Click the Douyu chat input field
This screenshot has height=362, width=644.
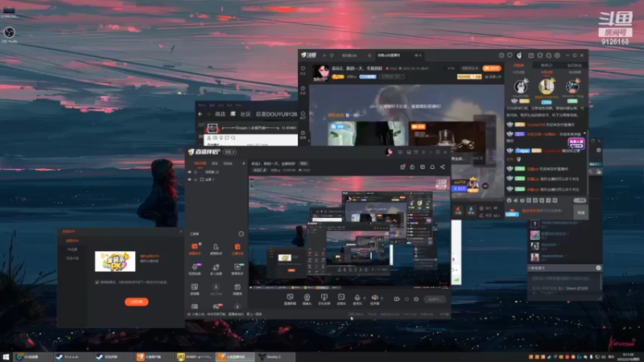(x=547, y=211)
